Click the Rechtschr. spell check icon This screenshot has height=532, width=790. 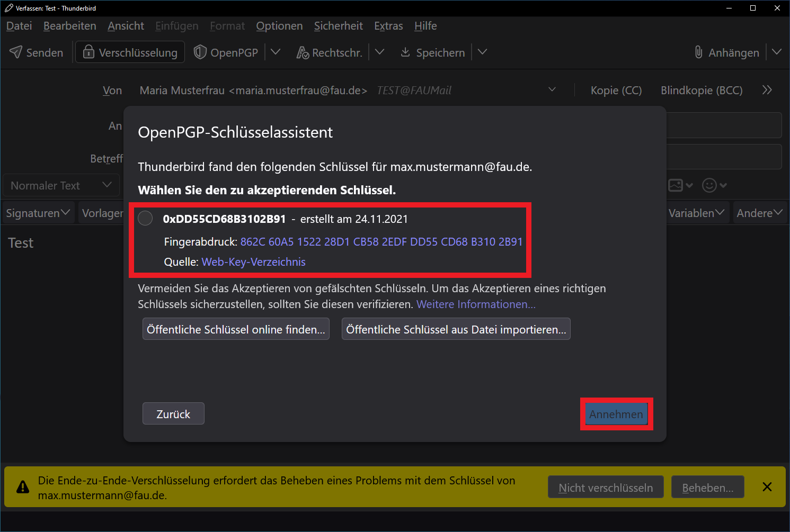pyautogui.click(x=303, y=52)
